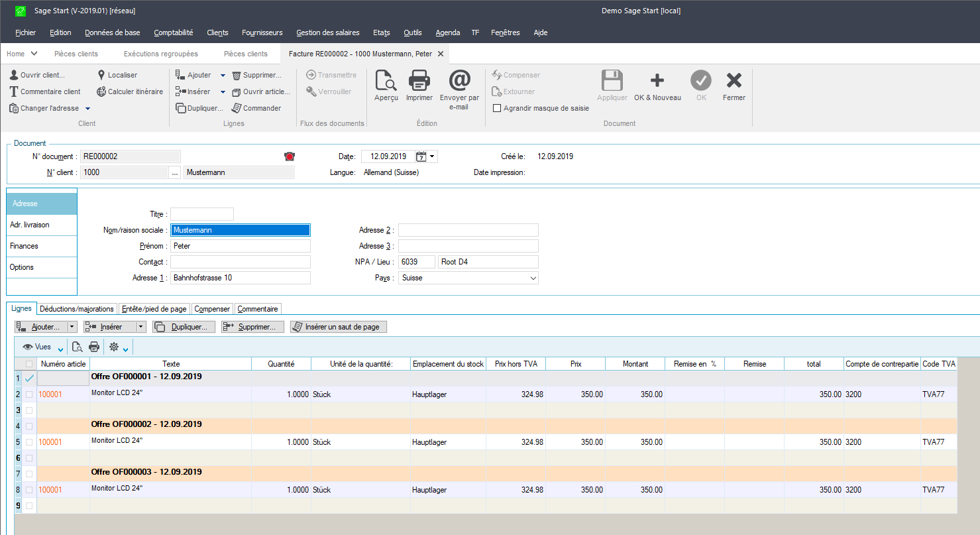Screen dimensions: 980x535
Task: Expand the Changer l'adresse dropdown arrow
Action: (87, 109)
